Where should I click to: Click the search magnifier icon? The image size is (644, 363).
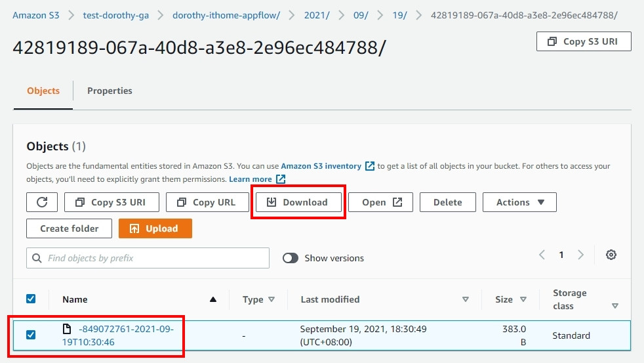(x=37, y=258)
